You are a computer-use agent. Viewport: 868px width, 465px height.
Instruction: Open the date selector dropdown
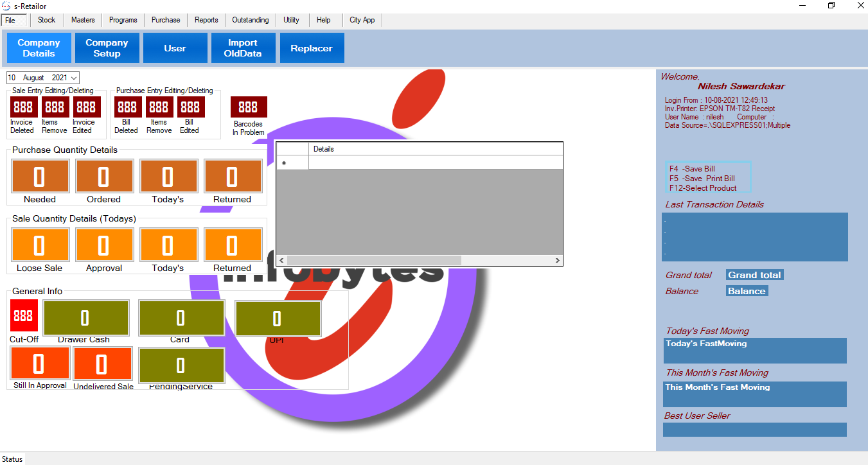[x=73, y=77]
